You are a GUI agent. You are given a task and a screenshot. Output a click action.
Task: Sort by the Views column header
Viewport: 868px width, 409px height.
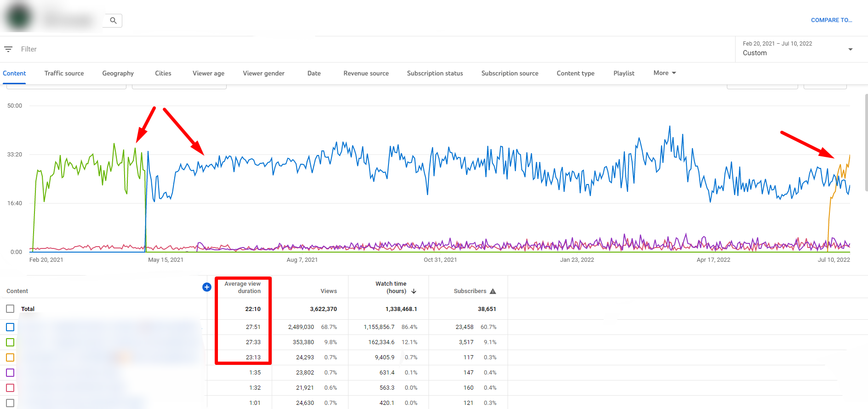pyautogui.click(x=329, y=291)
